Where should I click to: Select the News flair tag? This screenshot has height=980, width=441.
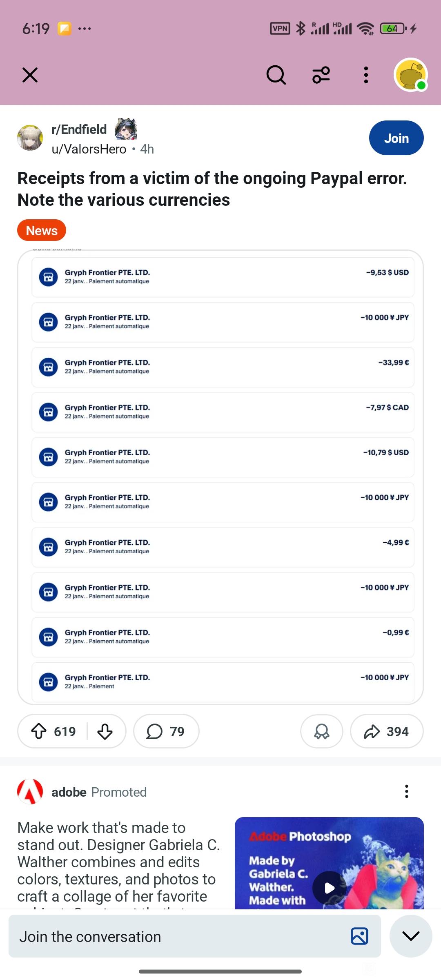coord(42,230)
